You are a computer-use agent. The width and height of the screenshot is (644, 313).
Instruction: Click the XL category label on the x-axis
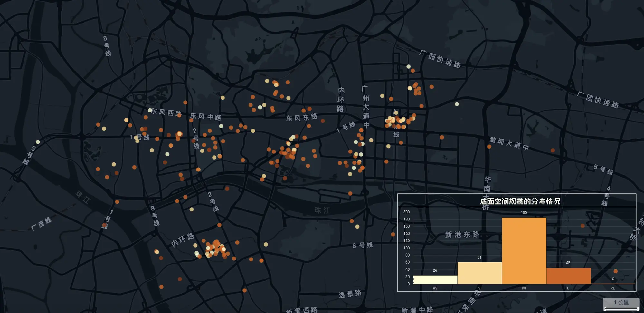pos(612,288)
